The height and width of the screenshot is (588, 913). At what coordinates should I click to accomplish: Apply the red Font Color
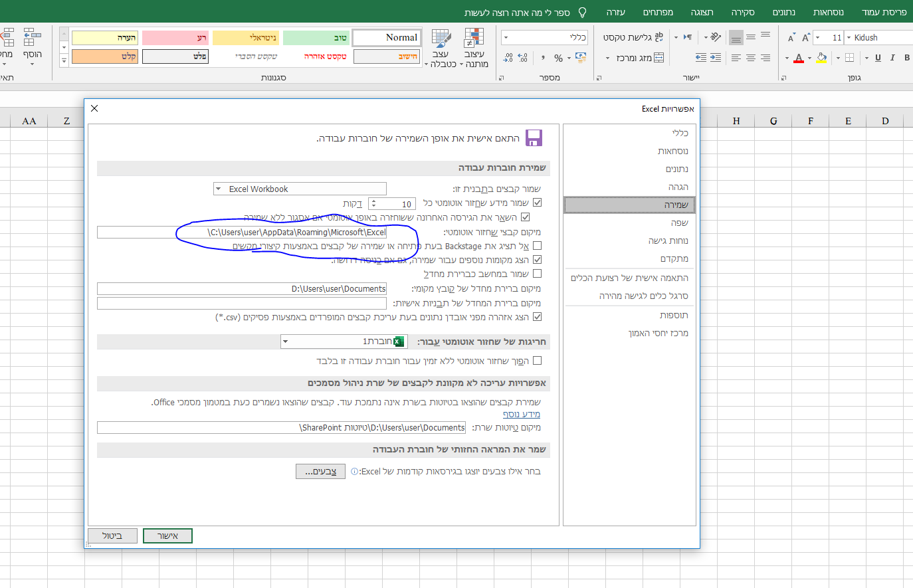click(x=799, y=58)
